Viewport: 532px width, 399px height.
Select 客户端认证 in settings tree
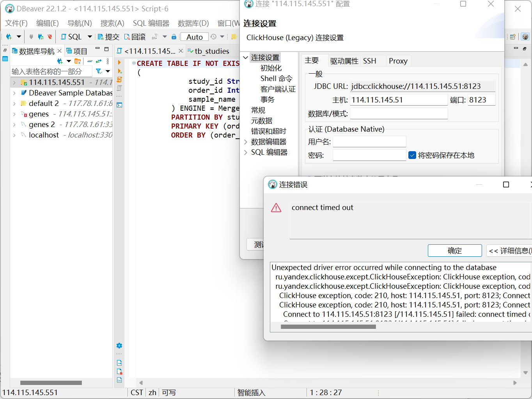tap(278, 89)
